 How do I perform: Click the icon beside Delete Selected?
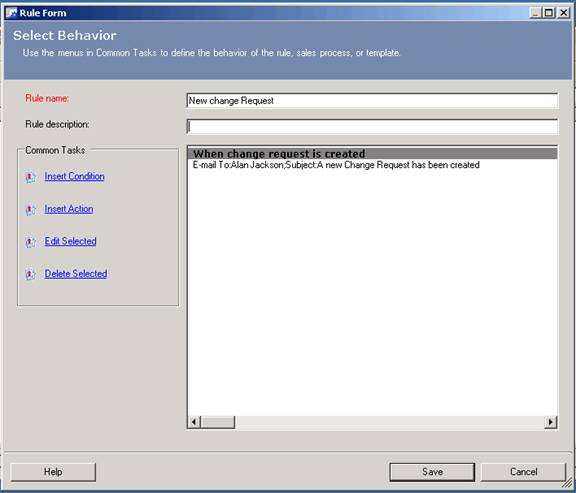(x=30, y=274)
